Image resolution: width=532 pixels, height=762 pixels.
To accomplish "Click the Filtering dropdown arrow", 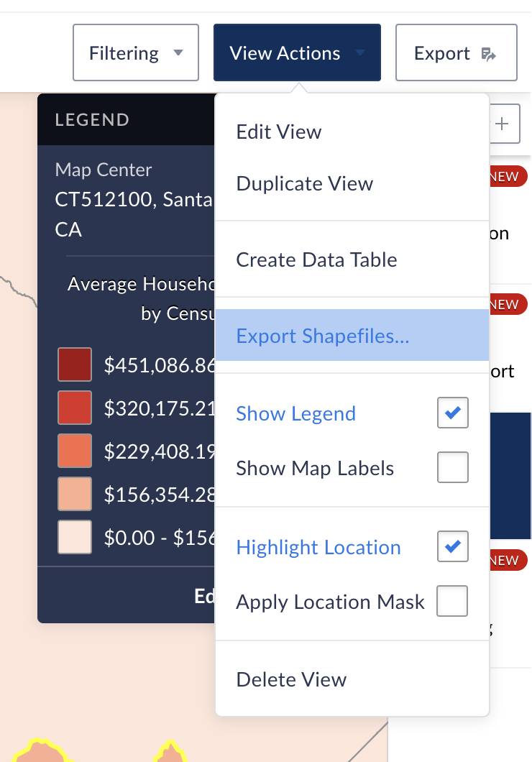I will (178, 52).
